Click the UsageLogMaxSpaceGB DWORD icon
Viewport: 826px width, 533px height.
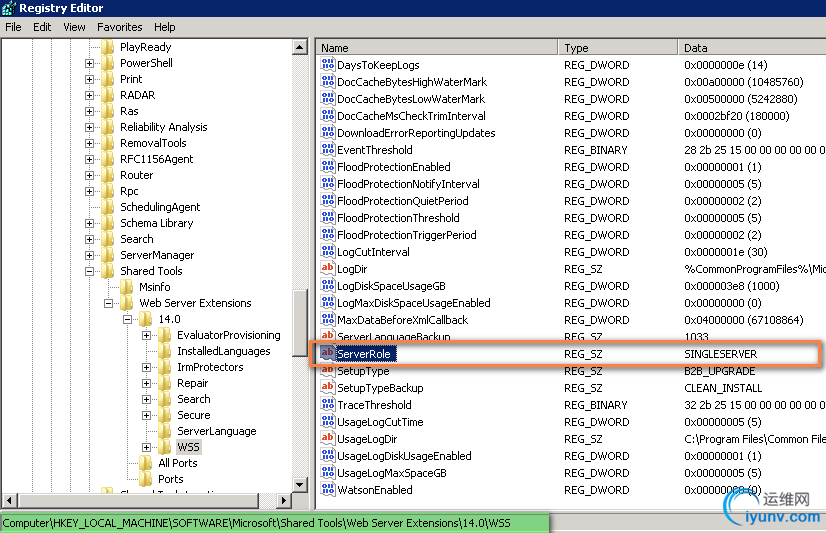point(328,472)
